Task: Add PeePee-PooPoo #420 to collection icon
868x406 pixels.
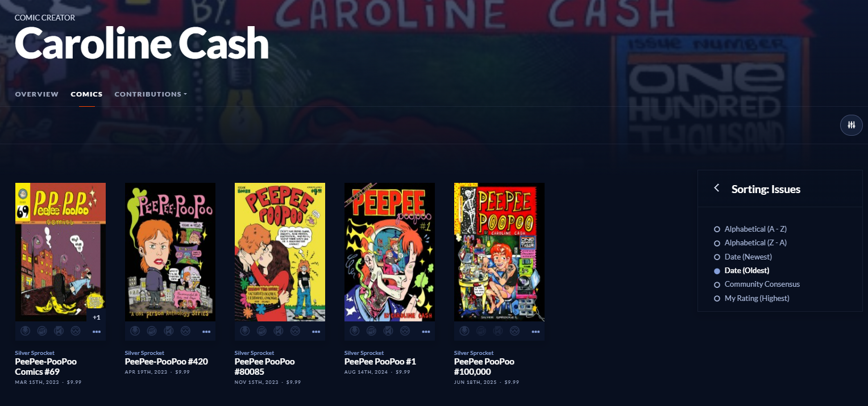Action: tap(151, 330)
